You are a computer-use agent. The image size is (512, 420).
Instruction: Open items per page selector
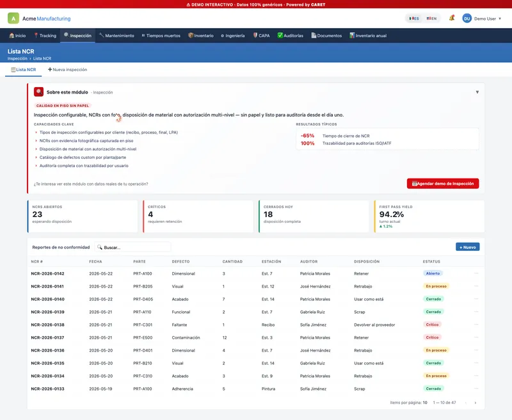[425, 403]
